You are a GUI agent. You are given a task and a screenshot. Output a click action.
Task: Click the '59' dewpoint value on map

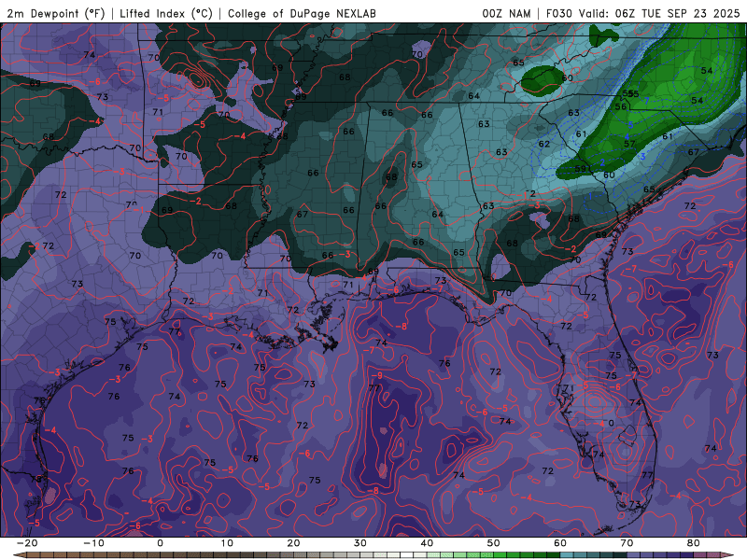580,169
